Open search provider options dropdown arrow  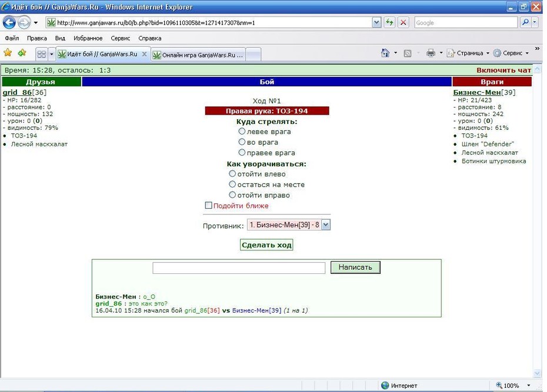[x=535, y=23]
